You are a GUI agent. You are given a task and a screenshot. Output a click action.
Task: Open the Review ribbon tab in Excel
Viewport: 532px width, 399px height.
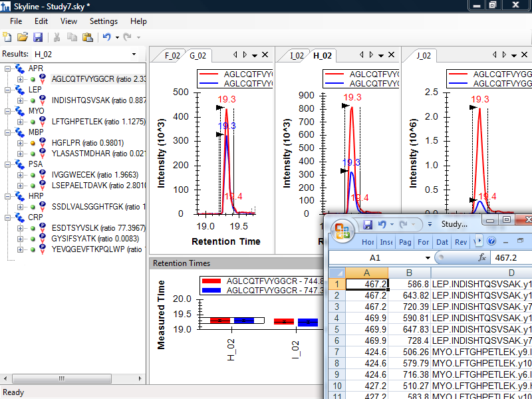[x=460, y=242]
